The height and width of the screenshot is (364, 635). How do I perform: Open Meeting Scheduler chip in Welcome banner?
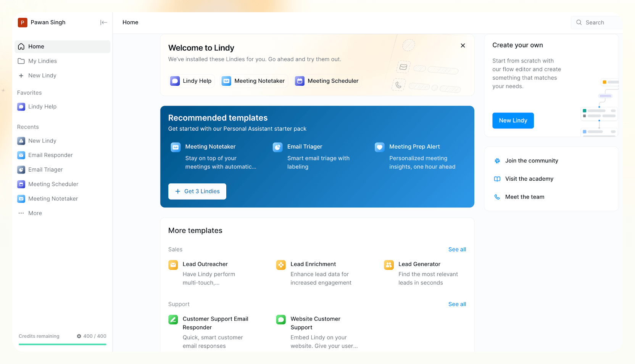tap(327, 81)
